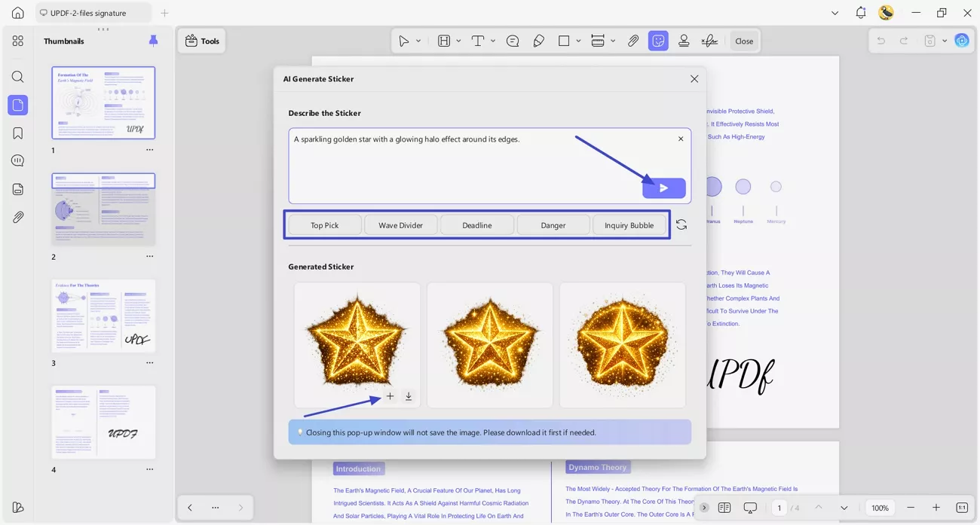Pin the Thumbnails panel
The height and width of the screenshot is (525, 980).
(x=153, y=41)
